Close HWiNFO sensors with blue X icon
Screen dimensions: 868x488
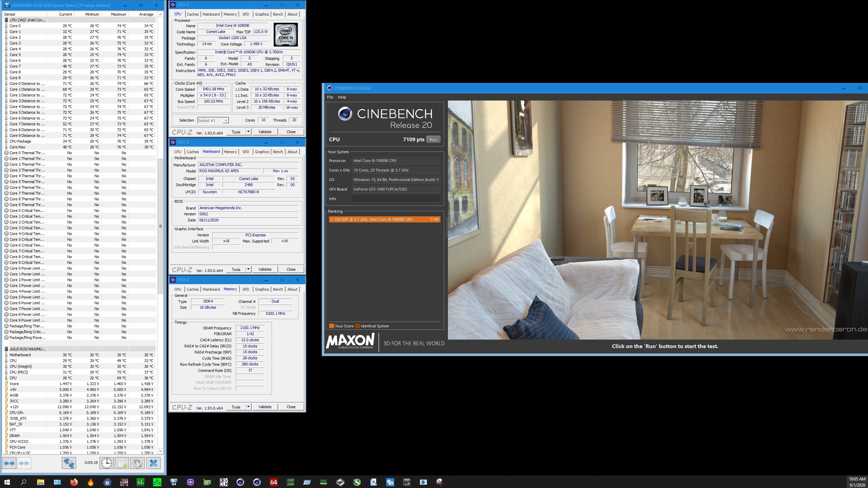tap(153, 463)
